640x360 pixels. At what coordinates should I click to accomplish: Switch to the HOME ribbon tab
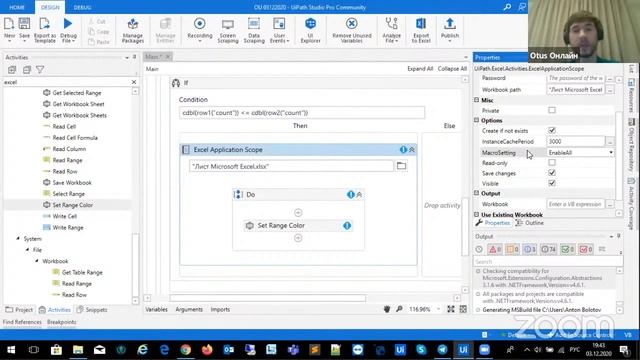[x=17, y=7]
